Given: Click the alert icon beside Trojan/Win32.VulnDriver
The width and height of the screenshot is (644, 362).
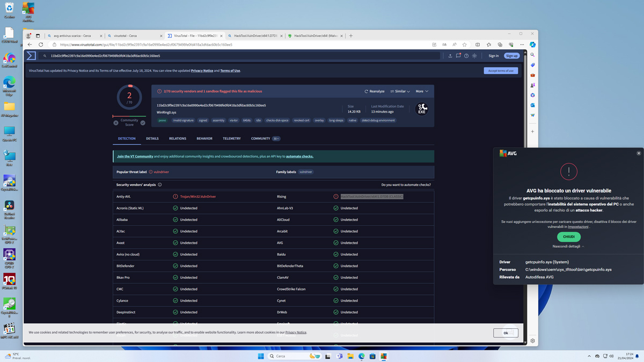Looking at the screenshot, I should point(175,197).
